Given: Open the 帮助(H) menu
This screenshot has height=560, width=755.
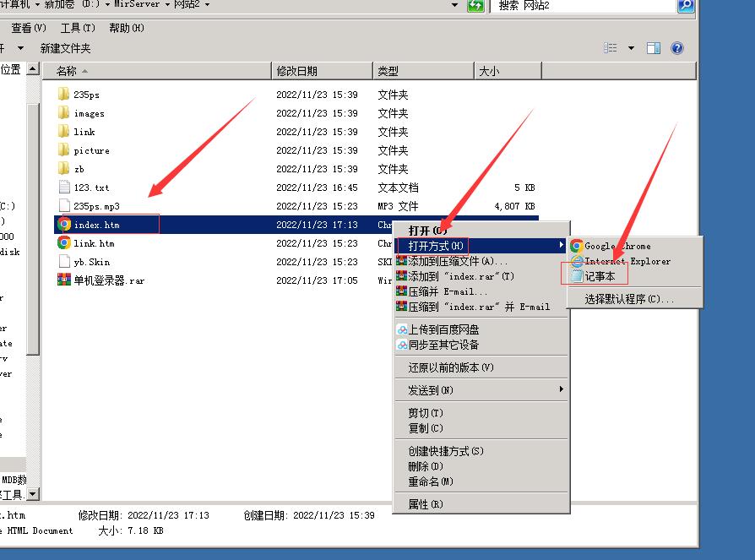Looking at the screenshot, I should click(127, 28).
